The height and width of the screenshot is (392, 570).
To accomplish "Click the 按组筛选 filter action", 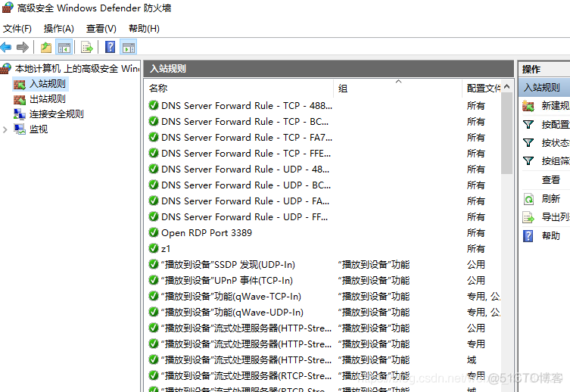I will tap(556, 161).
